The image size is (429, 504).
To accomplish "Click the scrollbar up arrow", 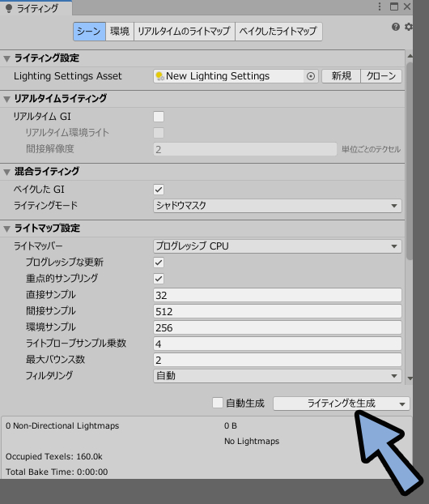I will pyautogui.click(x=410, y=56).
